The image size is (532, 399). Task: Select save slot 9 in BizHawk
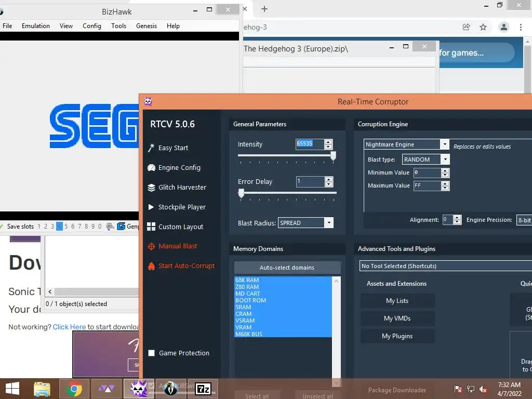(93, 227)
